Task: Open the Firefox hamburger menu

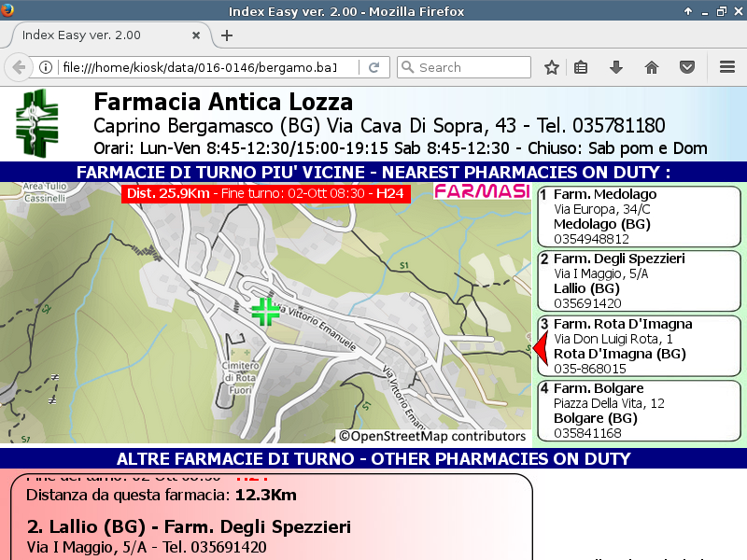Action: 727,67
